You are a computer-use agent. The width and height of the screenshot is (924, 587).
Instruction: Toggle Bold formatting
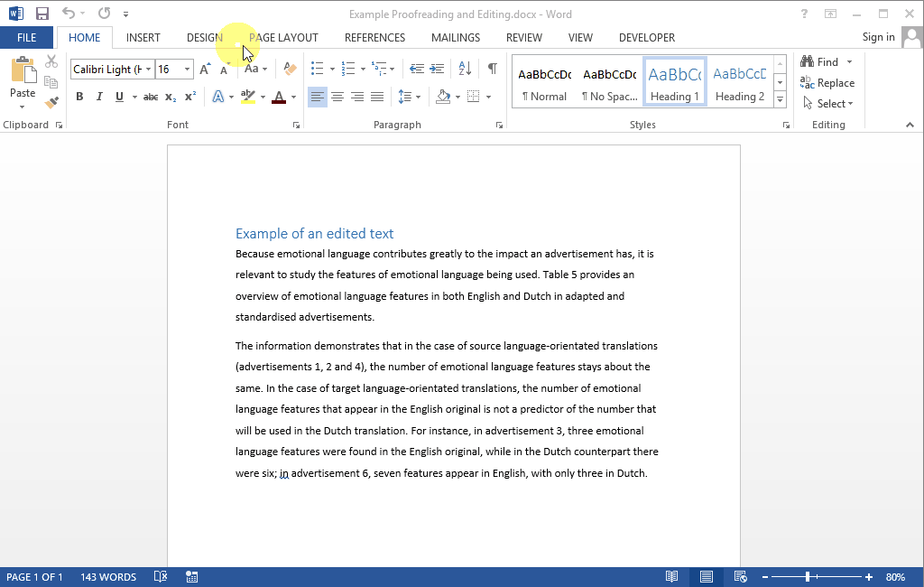coord(79,97)
